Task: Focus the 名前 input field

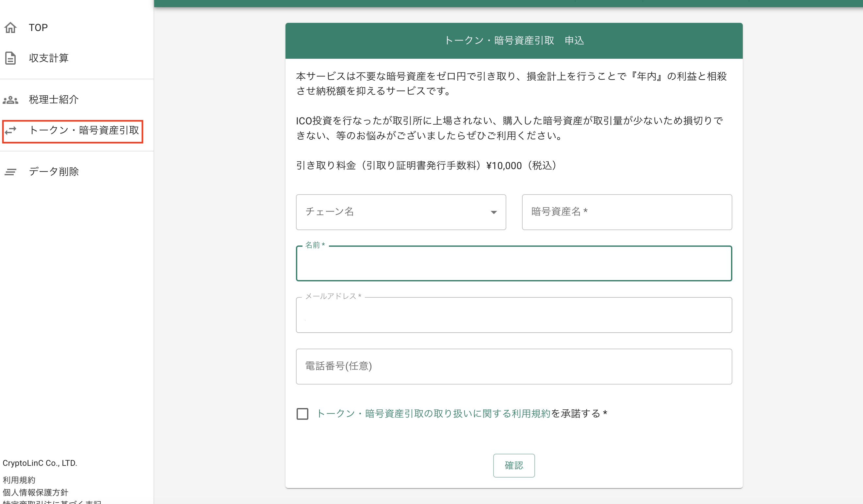Action: (514, 263)
